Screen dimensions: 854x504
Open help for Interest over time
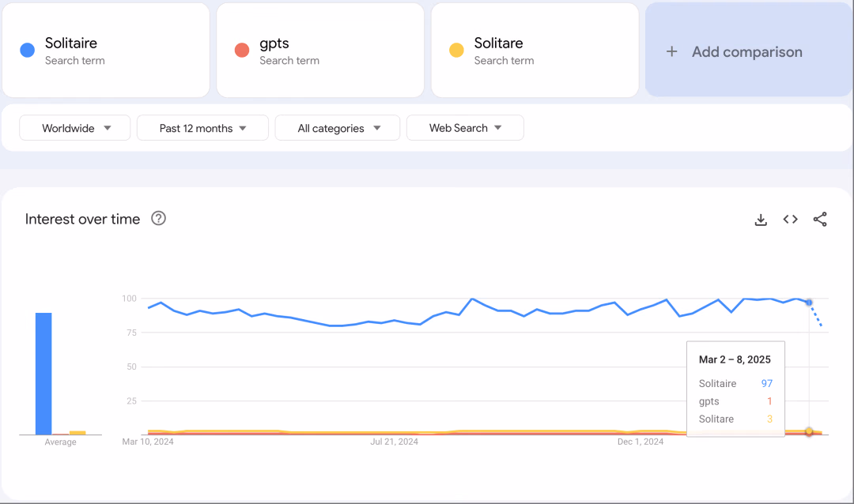coord(158,218)
